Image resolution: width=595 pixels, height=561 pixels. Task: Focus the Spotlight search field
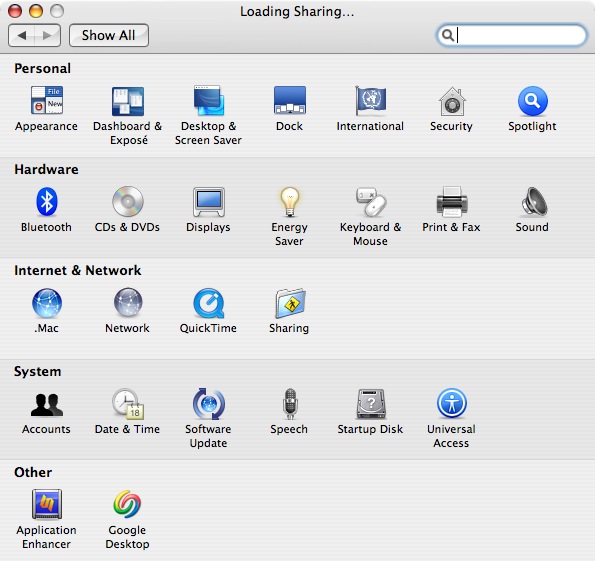pyautogui.click(x=511, y=35)
